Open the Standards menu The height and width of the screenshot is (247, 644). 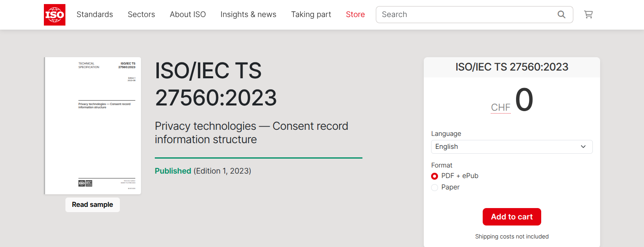tap(95, 15)
